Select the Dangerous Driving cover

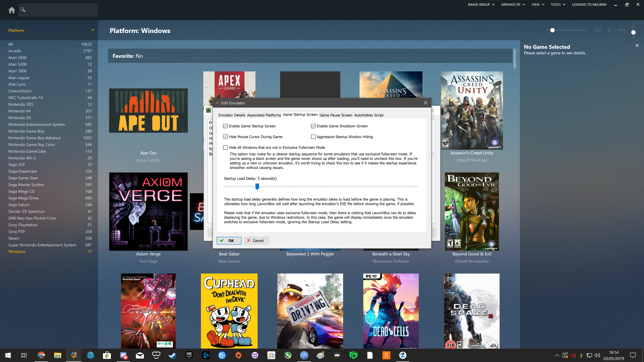pyautogui.click(x=310, y=311)
